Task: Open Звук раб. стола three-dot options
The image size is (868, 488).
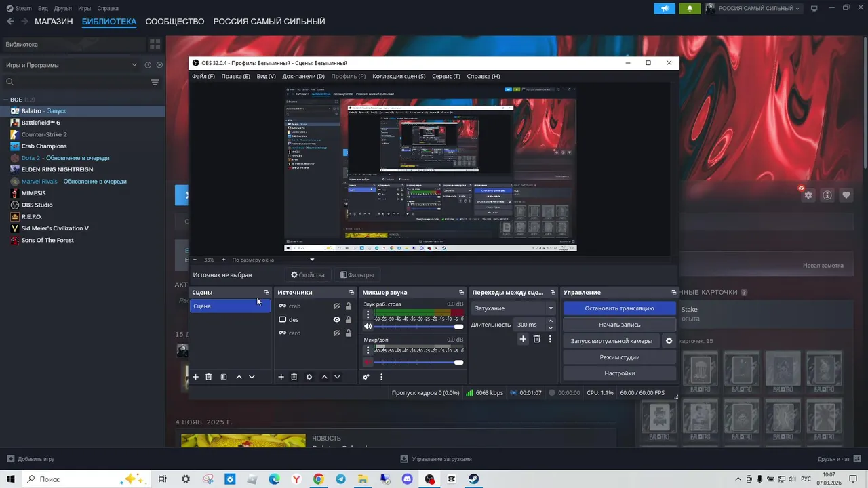Action: pyautogui.click(x=368, y=315)
